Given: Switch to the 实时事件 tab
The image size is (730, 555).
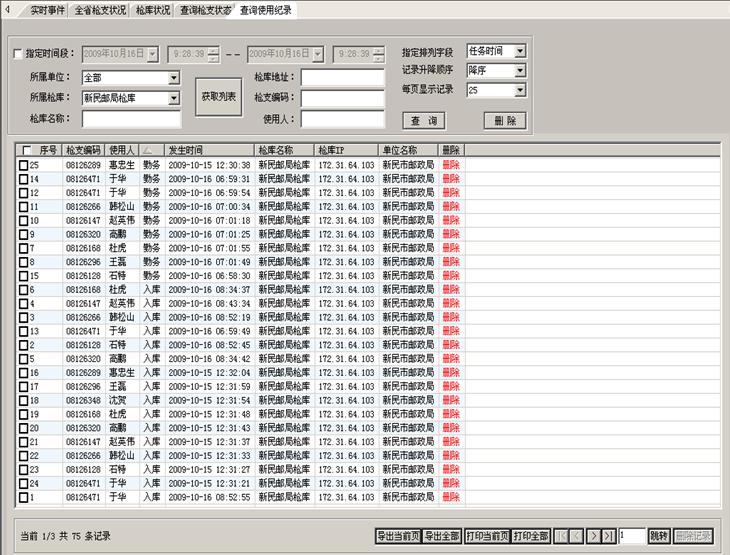Looking at the screenshot, I should coord(46,9).
